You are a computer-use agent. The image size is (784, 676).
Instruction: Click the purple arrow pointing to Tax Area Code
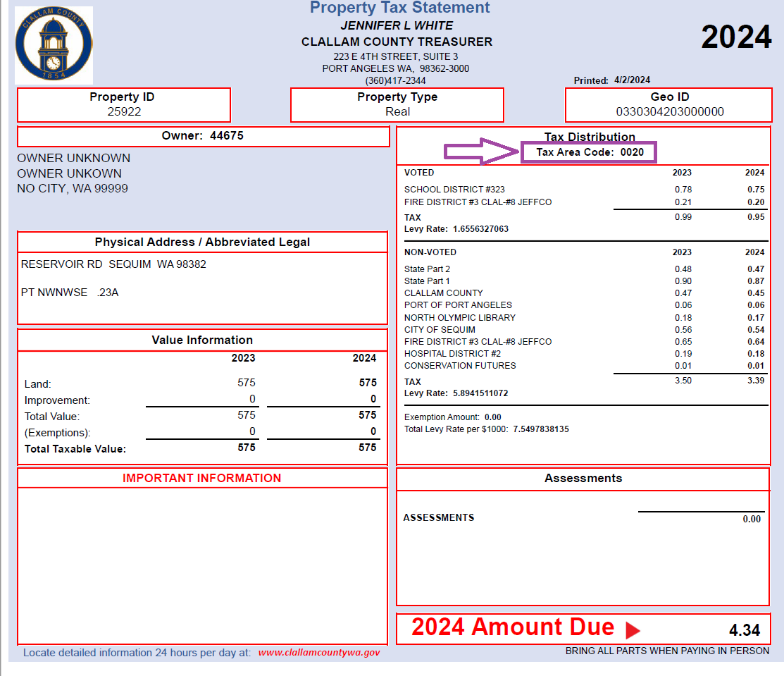click(483, 152)
